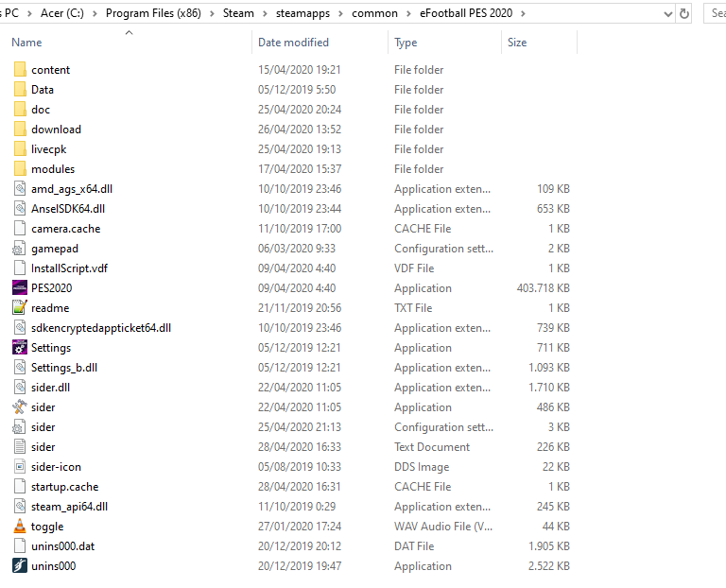Click date 28/04/2020 16:31 for startup.cache
This screenshot has width=726, height=588.
300,487
